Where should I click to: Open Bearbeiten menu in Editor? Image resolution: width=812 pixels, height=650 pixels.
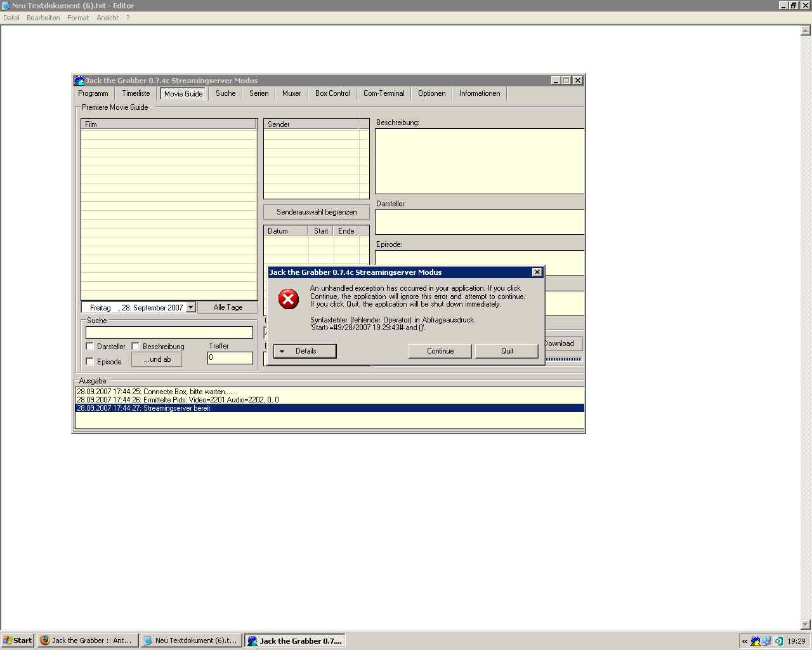[x=43, y=18]
